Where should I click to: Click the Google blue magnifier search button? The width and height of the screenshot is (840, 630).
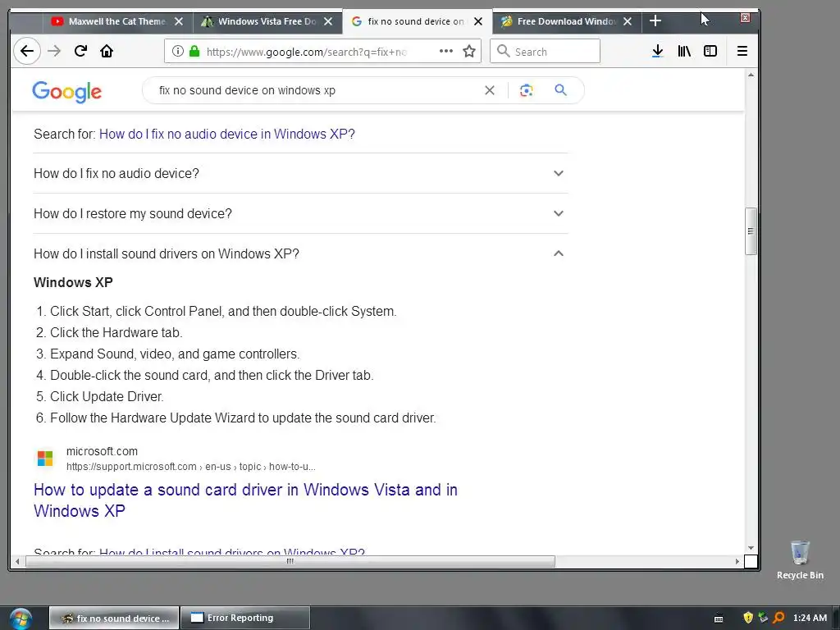click(x=560, y=90)
